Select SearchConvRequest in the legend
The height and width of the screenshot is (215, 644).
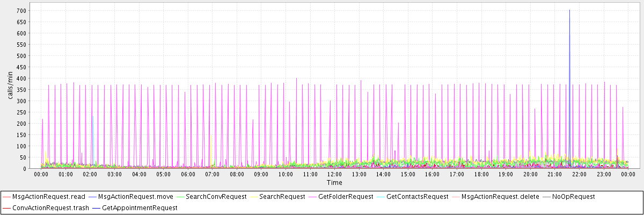pyautogui.click(x=216, y=197)
